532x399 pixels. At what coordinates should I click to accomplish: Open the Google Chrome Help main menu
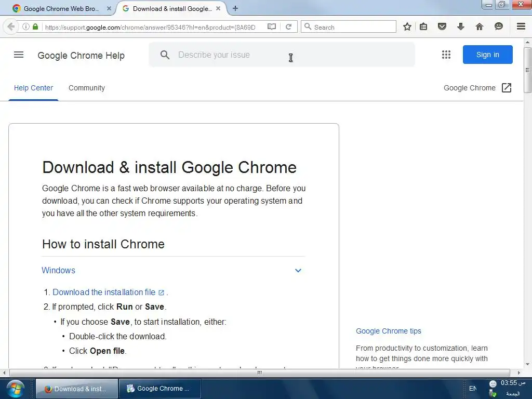click(x=19, y=55)
